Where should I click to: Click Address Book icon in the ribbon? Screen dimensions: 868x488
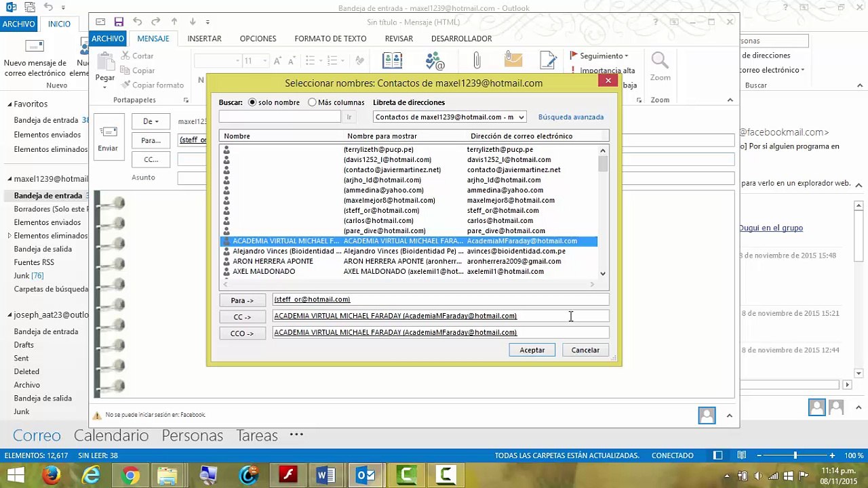pos(393,61)
